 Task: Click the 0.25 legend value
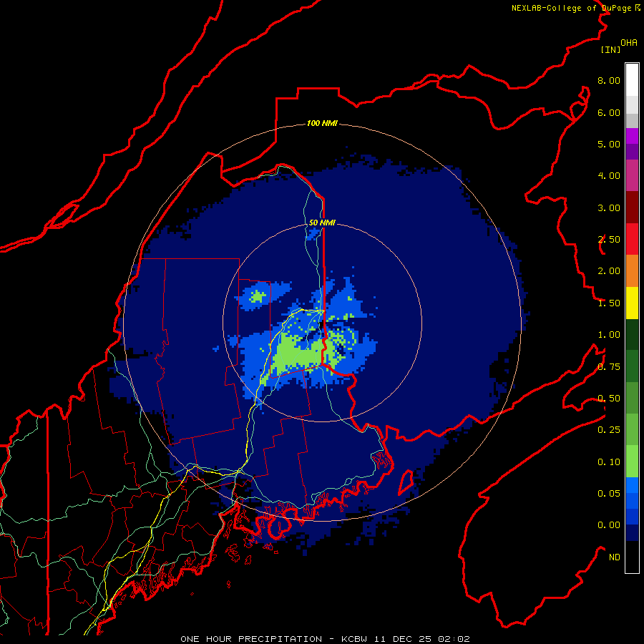[609, 430]
